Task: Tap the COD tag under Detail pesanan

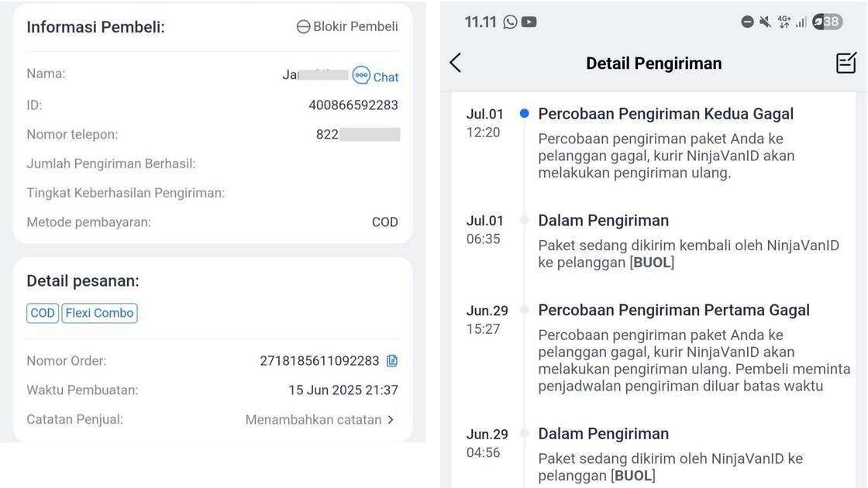Action: [x=43, y=313]
